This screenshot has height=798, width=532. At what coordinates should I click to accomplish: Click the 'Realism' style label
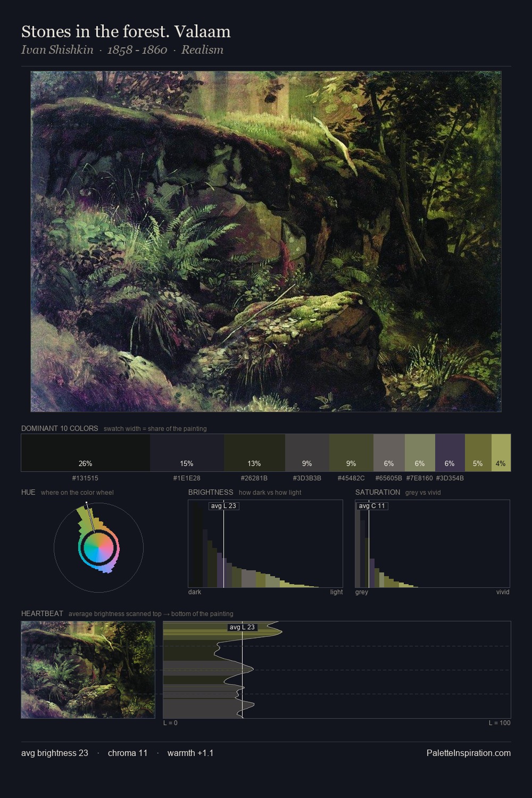tap(202, 50)
